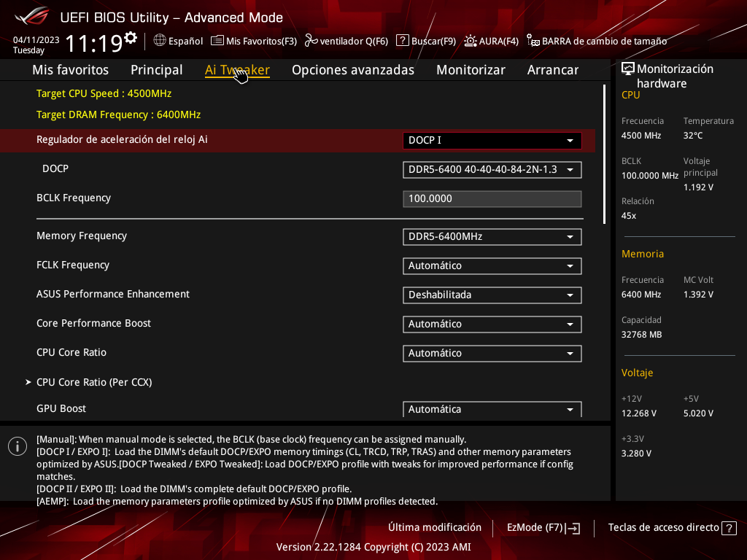
Task: Click the resize BAR icon
Action: point(533,41)
